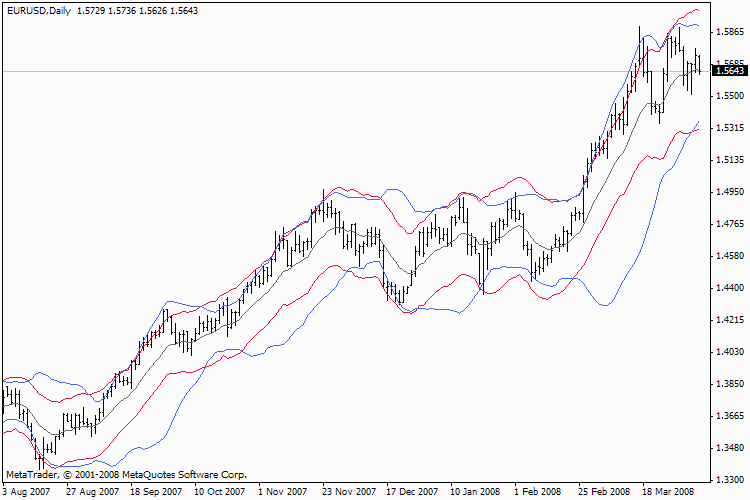
Task: Click the 1.5865 price scale label
Action: 730,32
